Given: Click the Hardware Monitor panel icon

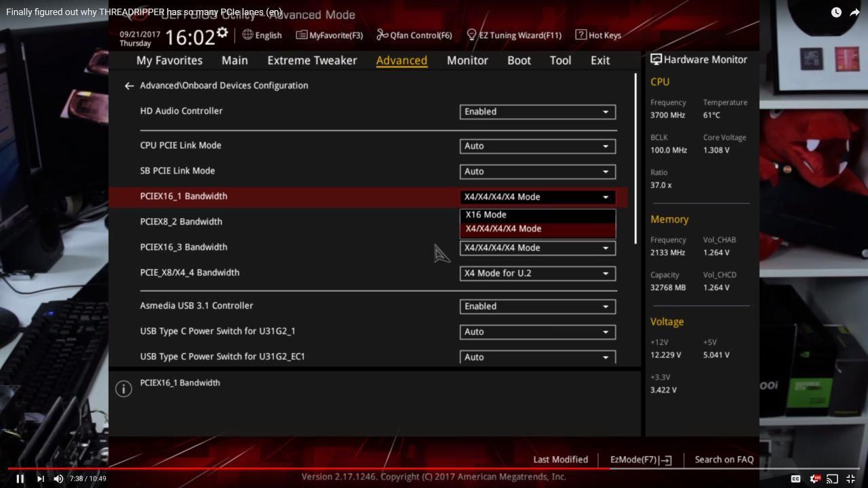Looking at the screenshot, I should (656, 60).
